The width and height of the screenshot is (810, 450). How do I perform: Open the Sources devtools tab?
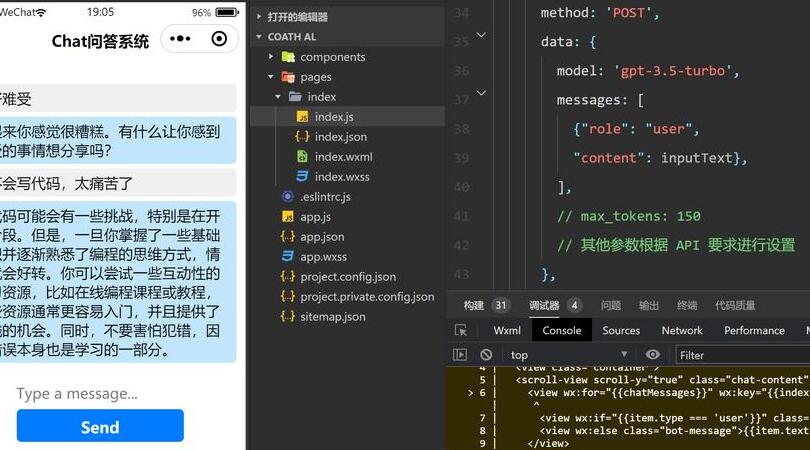point(621,330)
